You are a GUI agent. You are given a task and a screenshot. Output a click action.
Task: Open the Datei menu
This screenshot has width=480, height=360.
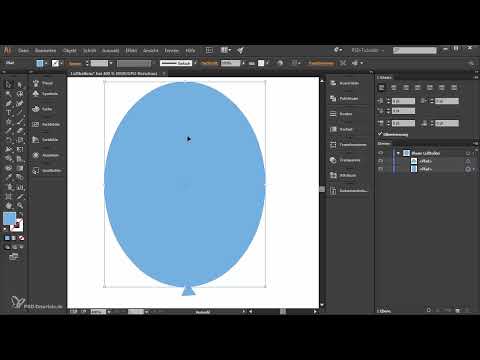coord(23,50)
